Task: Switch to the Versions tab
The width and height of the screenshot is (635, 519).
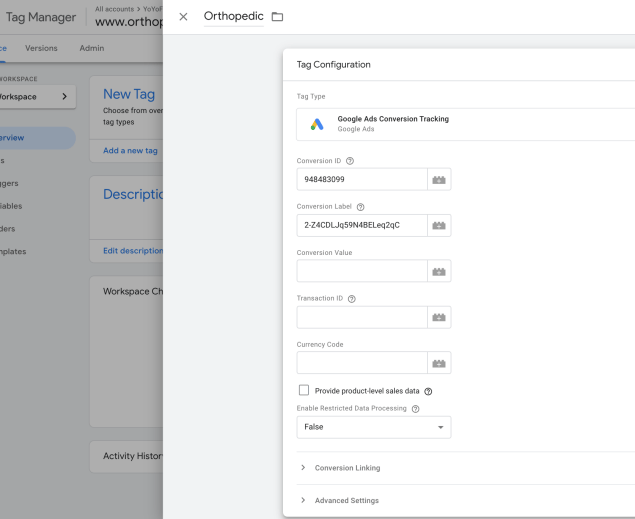Action: 41,48
